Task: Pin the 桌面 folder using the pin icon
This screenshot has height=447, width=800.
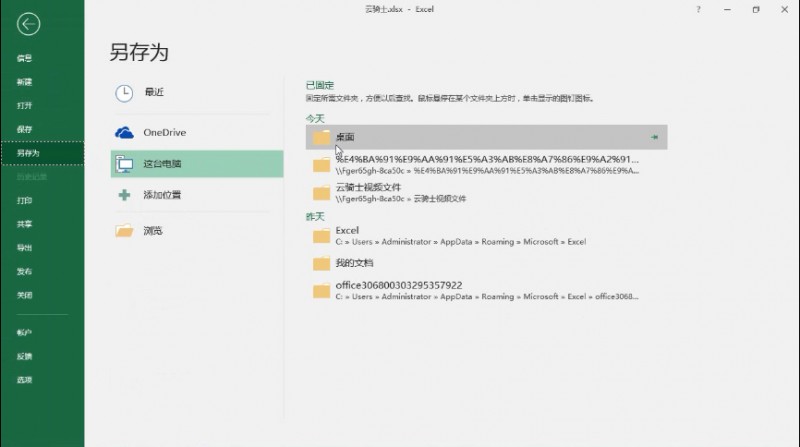Action: click(654, 137)
